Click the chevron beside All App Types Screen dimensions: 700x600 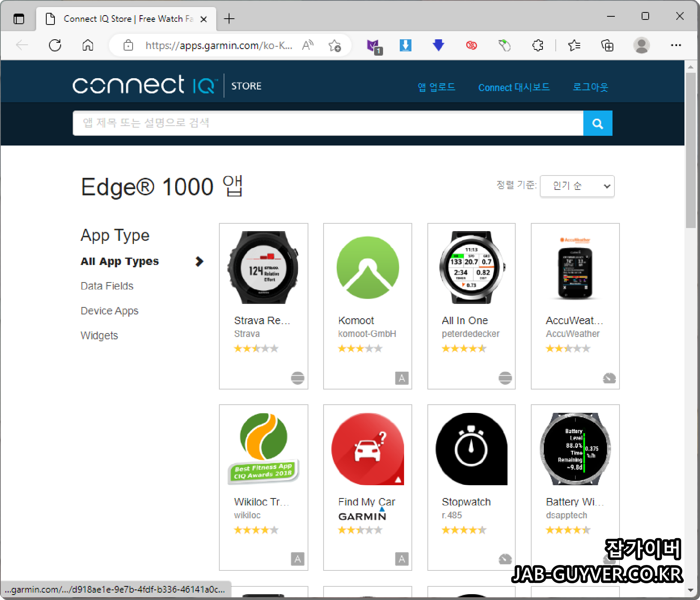pyautogui.click(x=199, y=261)
